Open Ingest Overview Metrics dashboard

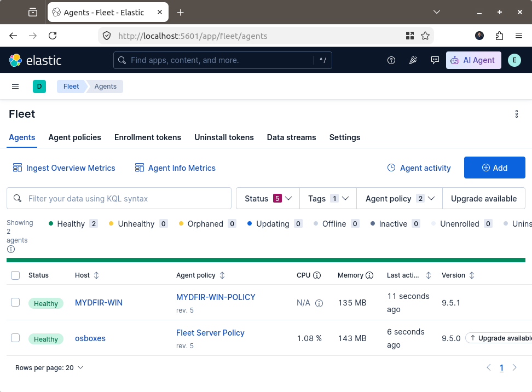[x=64, y=168]
